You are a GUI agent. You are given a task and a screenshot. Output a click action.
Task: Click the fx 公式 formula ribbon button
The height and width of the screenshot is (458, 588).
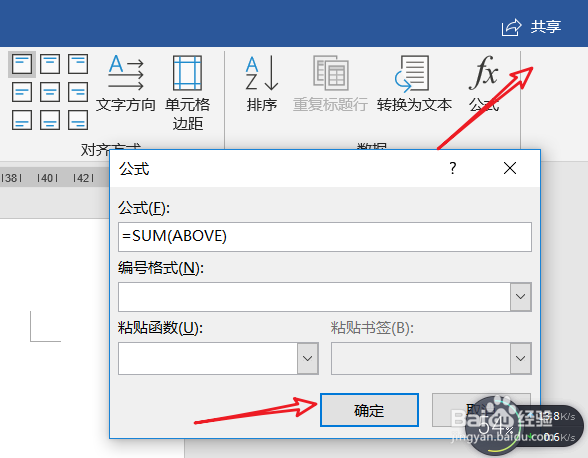click(x=484, y=84)
